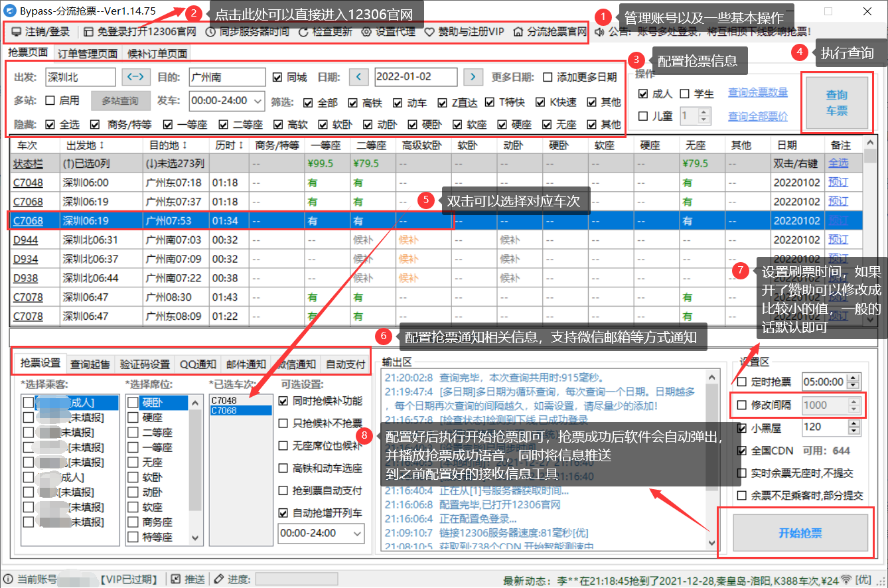Click the 推送 icon in status bar
Viewport: 888px width, 588px height.
[x=176, y=579]
